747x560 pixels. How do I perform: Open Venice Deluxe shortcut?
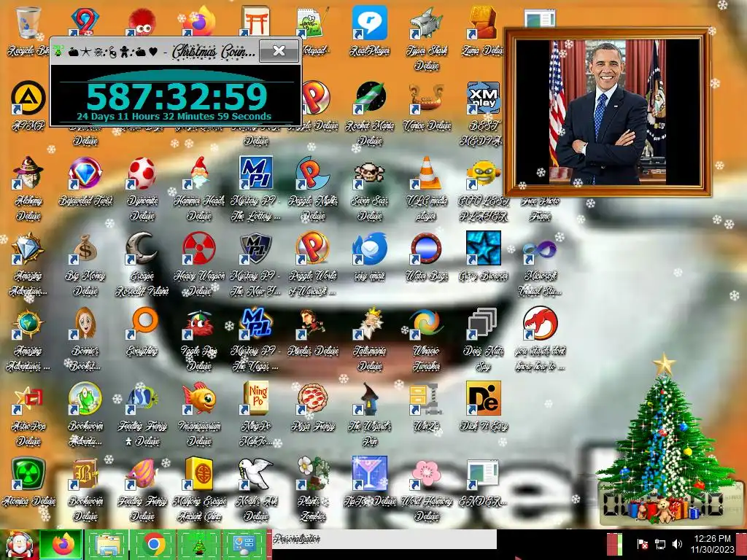click(426, 98)
